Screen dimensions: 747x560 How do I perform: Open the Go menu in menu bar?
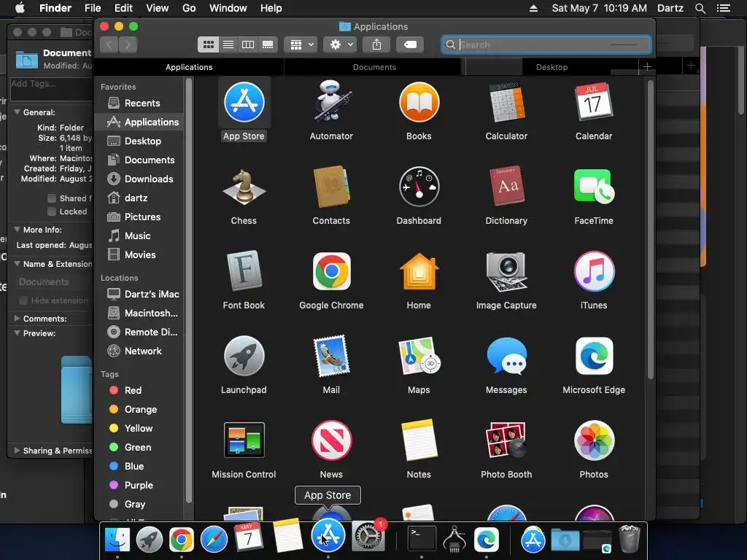click(x=189, y=8)
